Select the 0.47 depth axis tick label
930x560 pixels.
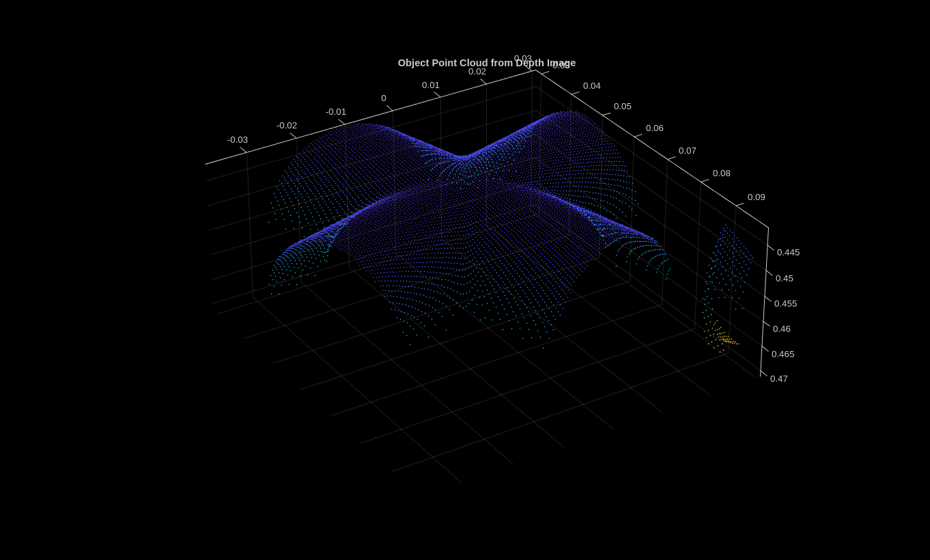779,379
